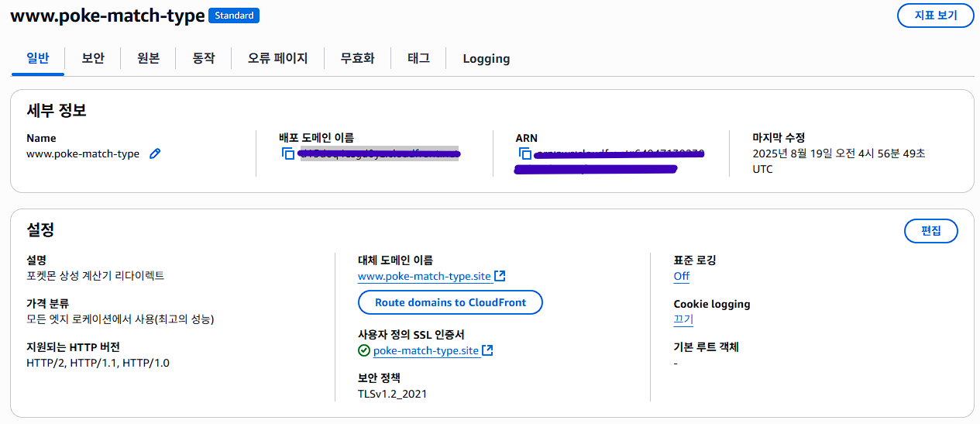Select the 일반 tab

coord(37,58)
